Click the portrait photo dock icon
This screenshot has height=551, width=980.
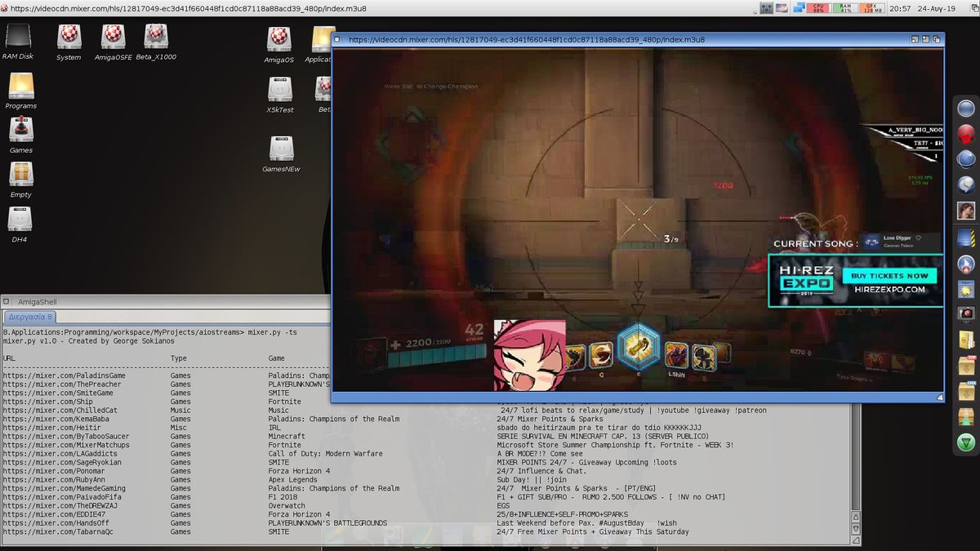[966, 211]
